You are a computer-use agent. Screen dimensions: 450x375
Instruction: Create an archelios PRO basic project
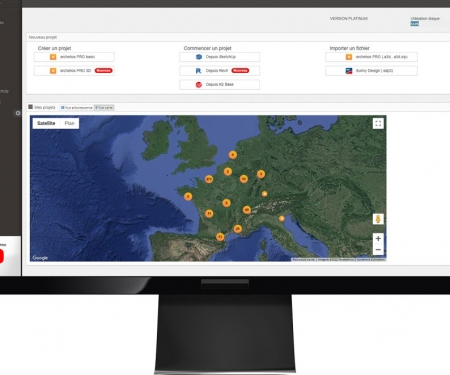coord(74,57)
